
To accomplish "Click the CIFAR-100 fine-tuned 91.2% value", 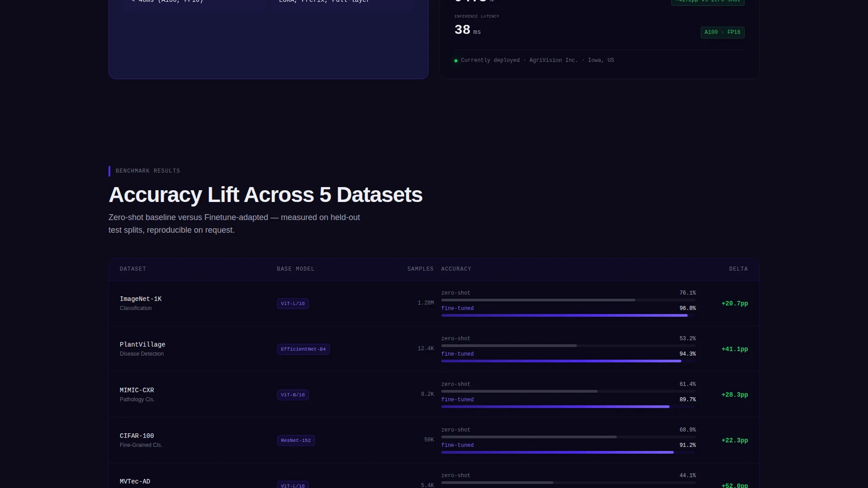I will pyautogui.click(x=688, y=445).
